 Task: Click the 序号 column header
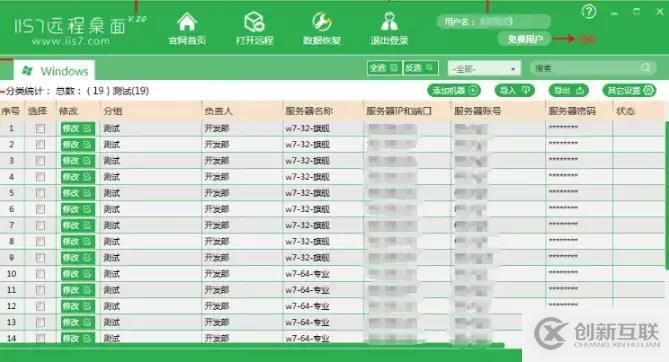point(11,111)
